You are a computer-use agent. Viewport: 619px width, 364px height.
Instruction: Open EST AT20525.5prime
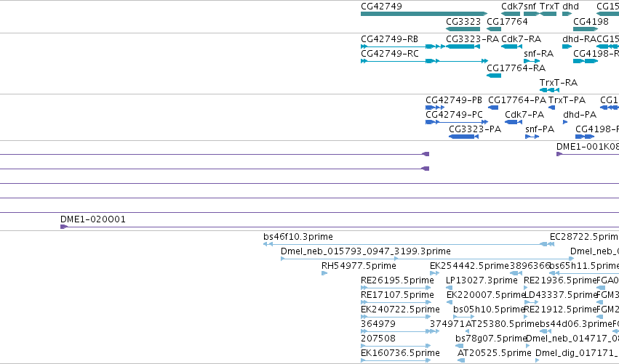pos(460,360)
